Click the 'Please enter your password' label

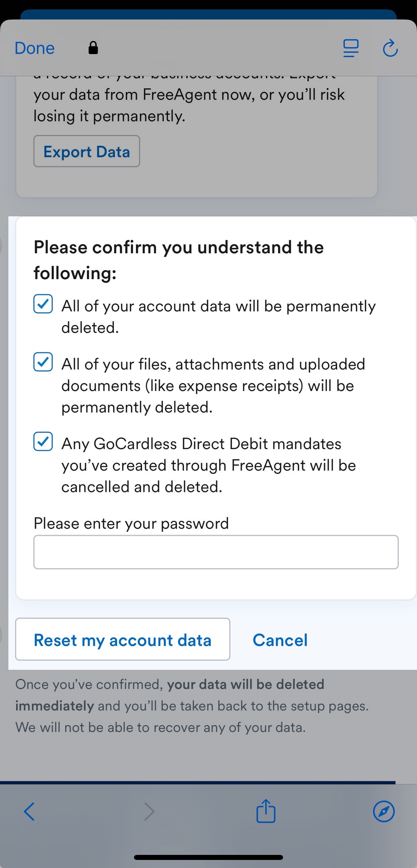pyautogui.click(x=131, y=523)
